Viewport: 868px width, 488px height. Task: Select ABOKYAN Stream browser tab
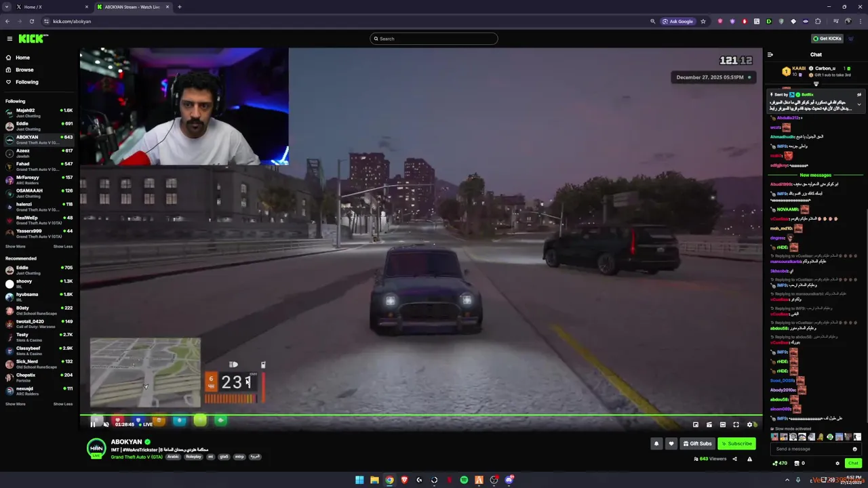(x=132, y=7)
